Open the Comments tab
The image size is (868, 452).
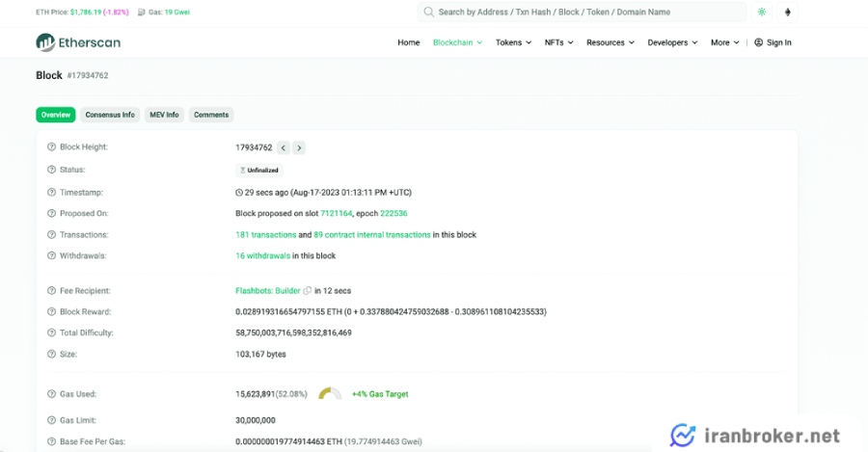tap(211, 115)
